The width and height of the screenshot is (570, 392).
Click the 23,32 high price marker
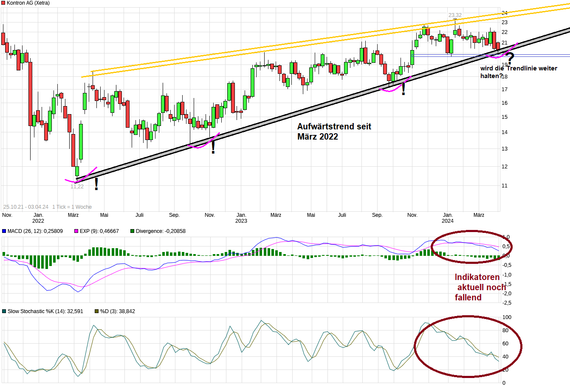tap(454, 14)
